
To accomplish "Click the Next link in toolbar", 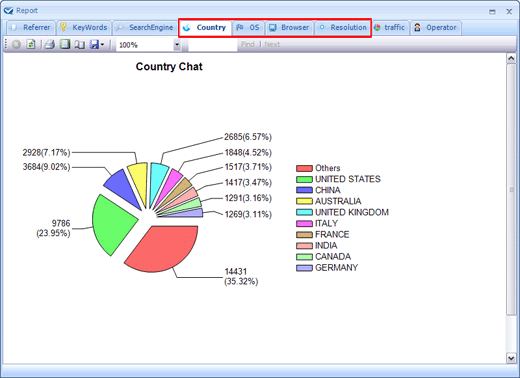I will click(272, 44).
